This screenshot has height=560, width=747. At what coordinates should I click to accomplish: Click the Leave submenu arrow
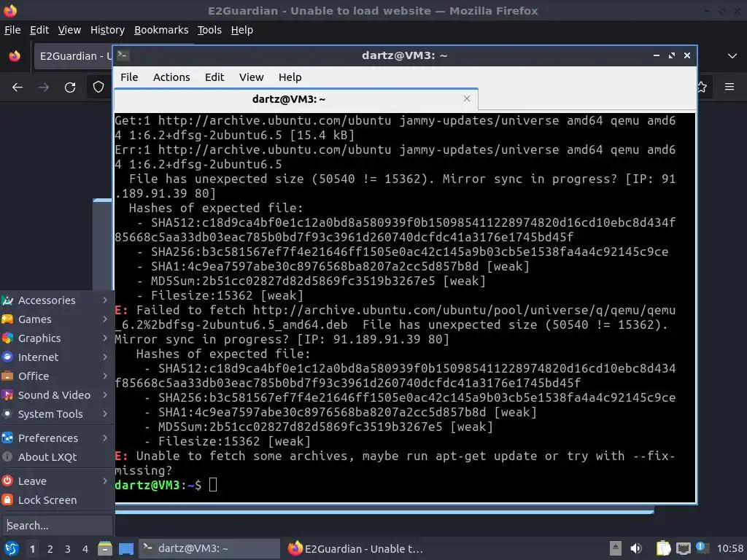(x=105, y=481)
